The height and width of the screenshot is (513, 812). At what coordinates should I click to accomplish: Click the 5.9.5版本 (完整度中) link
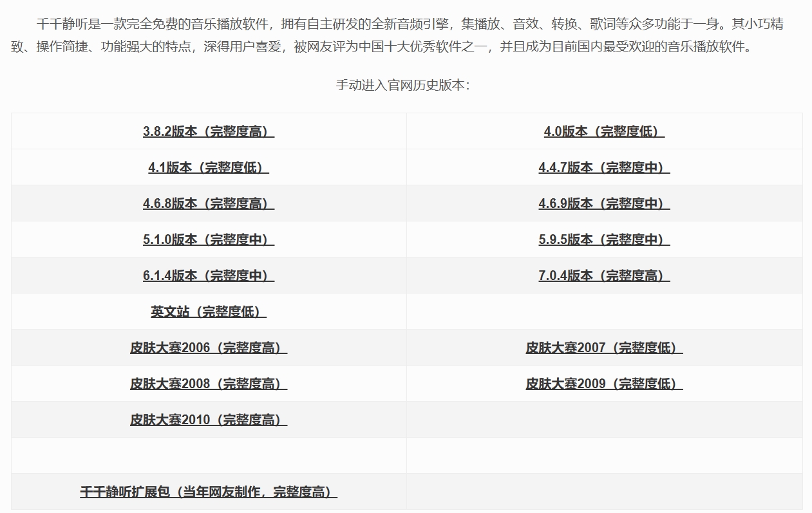pyautogui.click(x=604, y=239)
